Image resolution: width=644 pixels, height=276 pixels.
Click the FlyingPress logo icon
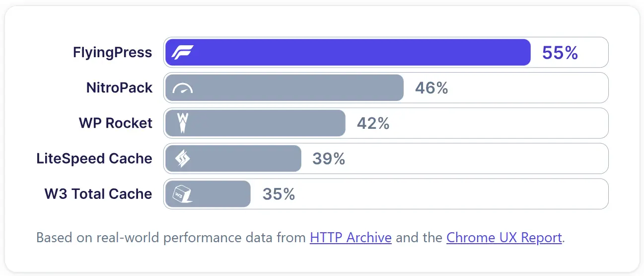click(182, 52)
